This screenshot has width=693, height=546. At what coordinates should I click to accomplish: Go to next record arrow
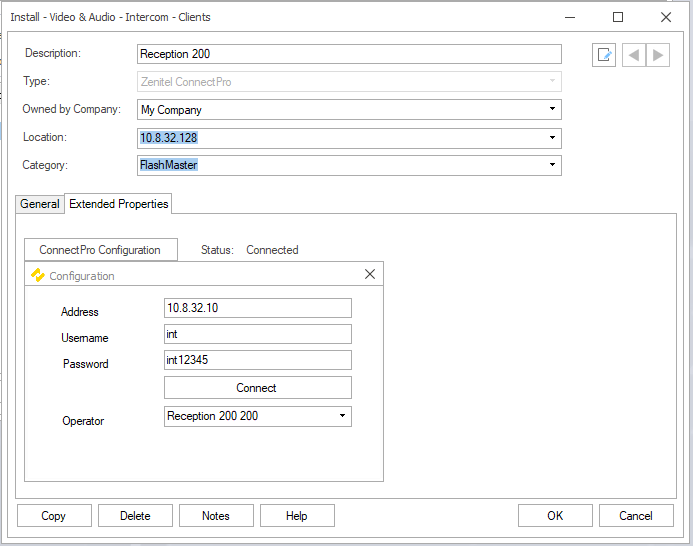[657, 54]
